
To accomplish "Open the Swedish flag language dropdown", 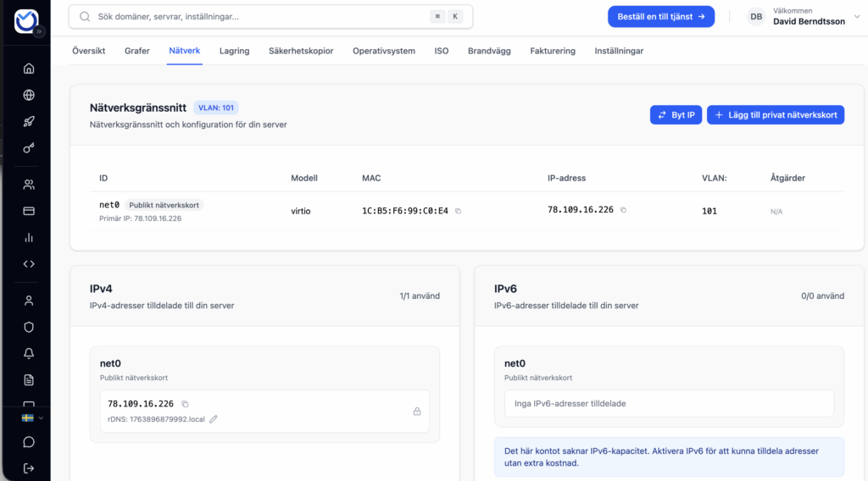I will point(32,417).
